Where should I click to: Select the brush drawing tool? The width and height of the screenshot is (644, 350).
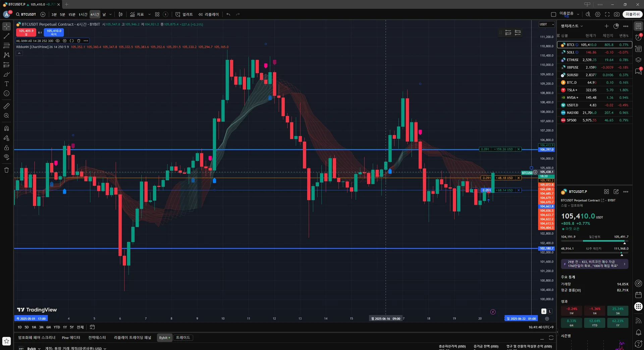(6, 74)
